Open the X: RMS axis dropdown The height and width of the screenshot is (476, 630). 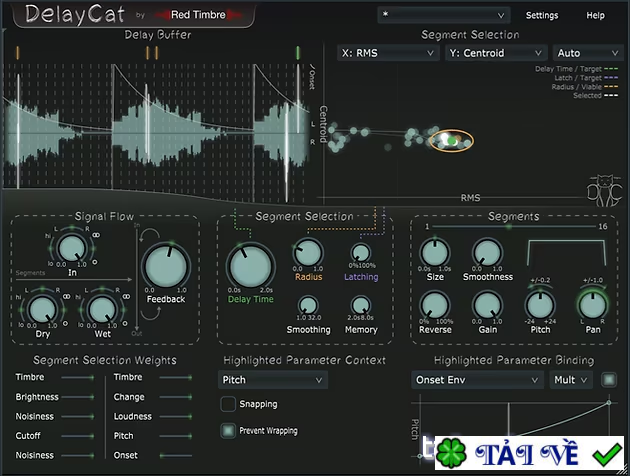(x=386, y=53)
